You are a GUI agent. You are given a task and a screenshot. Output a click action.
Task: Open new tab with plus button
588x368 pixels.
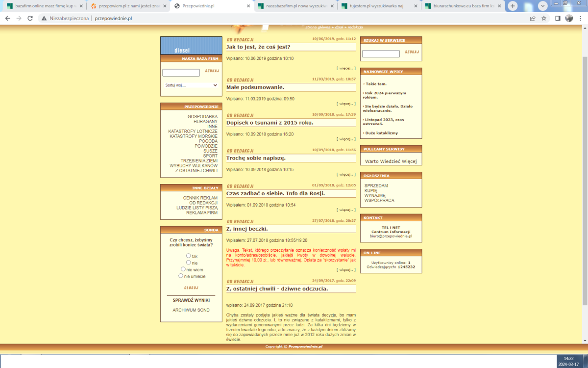click(513, 6)
